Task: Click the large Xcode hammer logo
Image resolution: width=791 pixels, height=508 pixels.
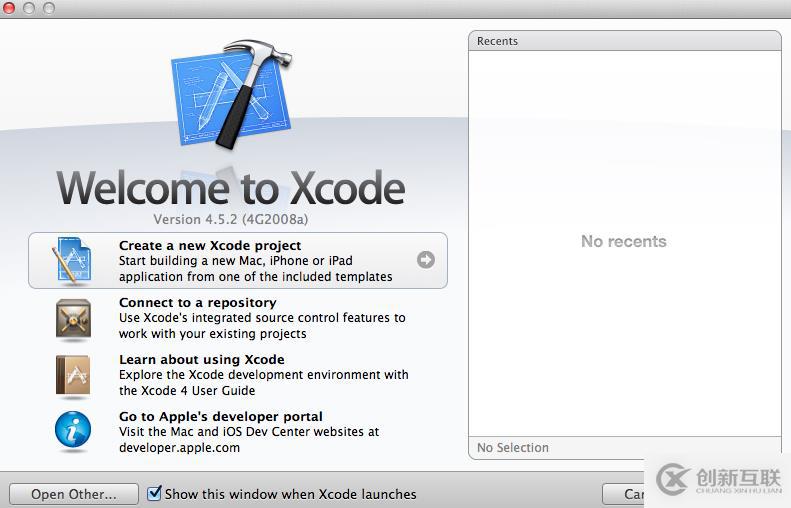Action: pos(233,94)
